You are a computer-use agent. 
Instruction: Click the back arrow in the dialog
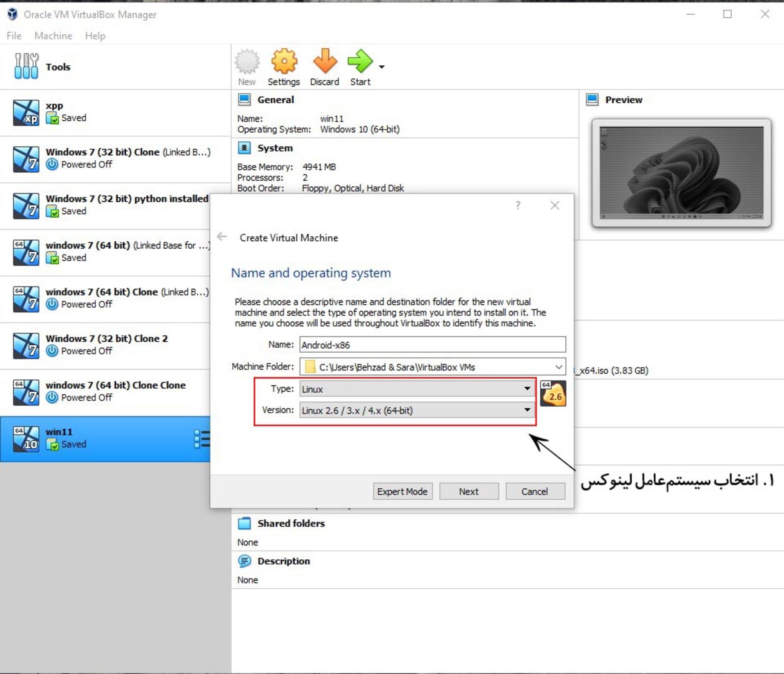pos(222,236)
